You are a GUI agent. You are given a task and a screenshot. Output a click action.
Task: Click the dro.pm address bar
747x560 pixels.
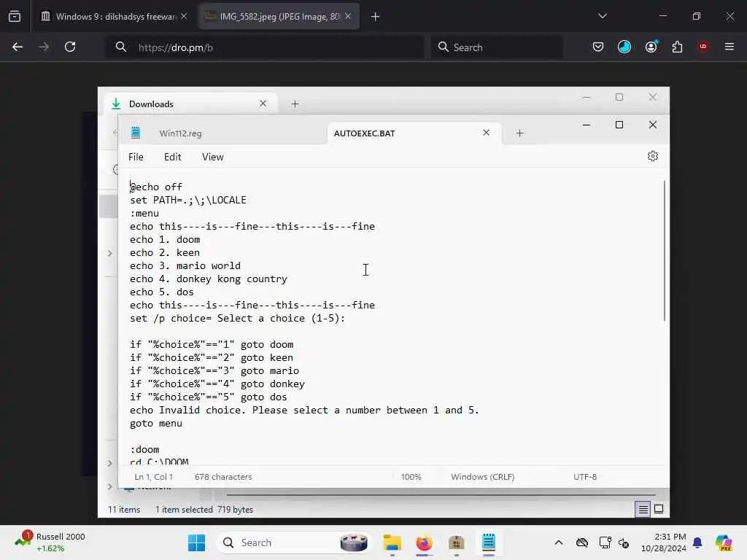pyautogui.click(x=264, y=47)
